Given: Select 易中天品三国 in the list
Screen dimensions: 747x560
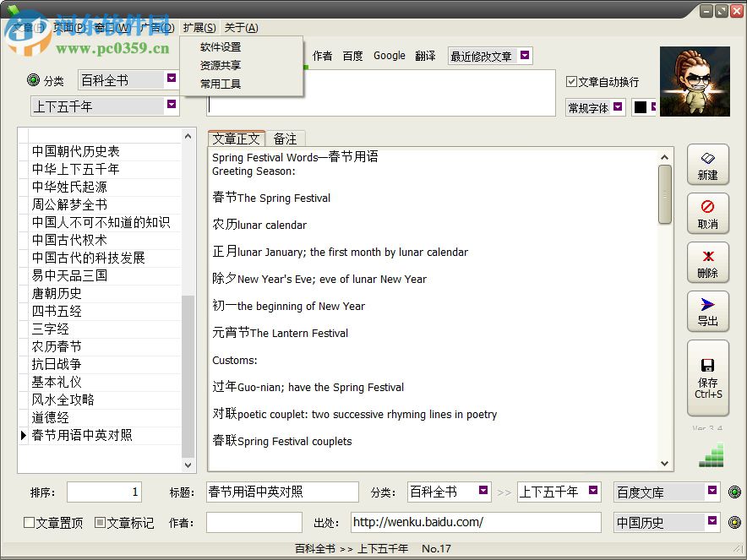Looking at the screenshot, I should coord(105,275).
